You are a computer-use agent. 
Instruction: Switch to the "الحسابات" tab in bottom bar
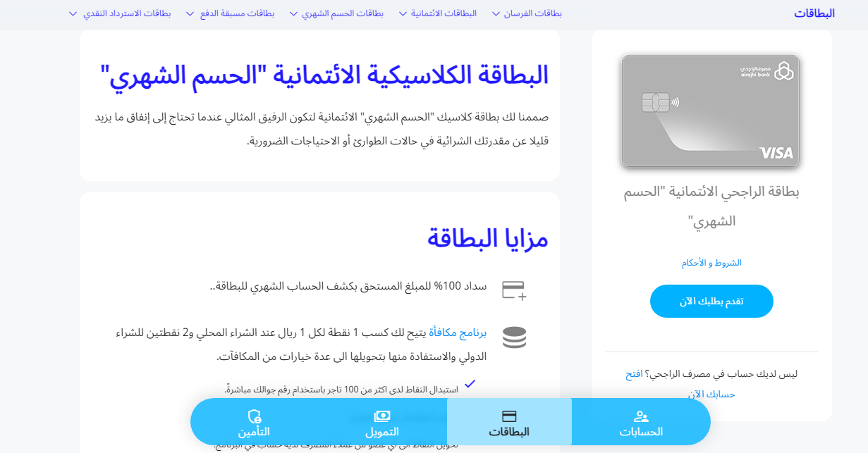tap(641, 423)
